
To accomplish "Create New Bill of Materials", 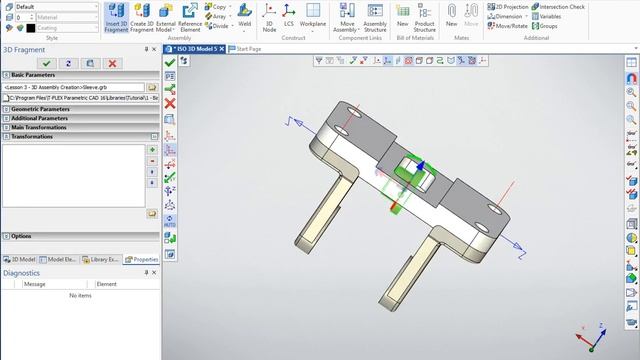I will click(402, 15).
